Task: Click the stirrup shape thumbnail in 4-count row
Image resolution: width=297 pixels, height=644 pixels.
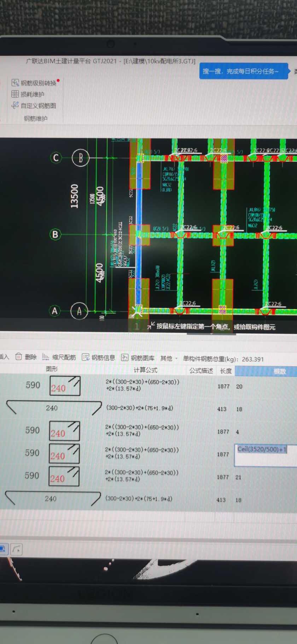Action: click(64, 431)
